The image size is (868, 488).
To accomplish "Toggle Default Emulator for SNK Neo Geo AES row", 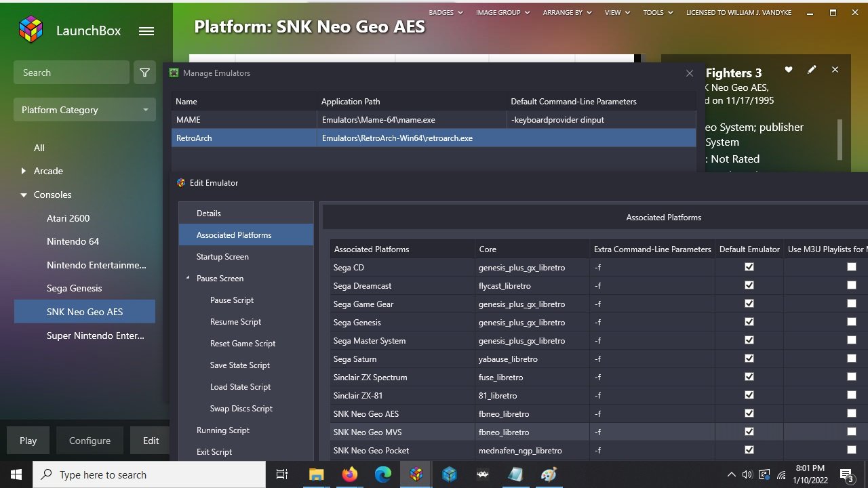I will coord(749,413).
